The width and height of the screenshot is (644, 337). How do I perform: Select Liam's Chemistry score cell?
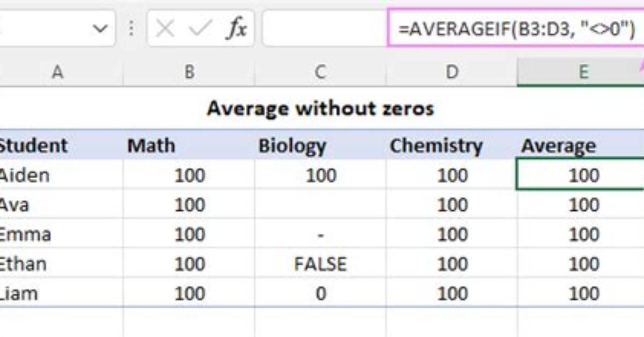(x=452, y=293)
